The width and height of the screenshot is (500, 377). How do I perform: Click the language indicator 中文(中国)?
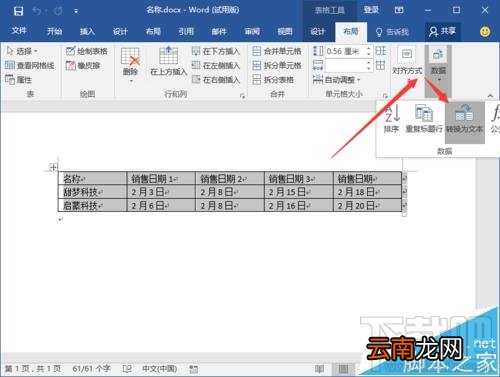point(159,369)
